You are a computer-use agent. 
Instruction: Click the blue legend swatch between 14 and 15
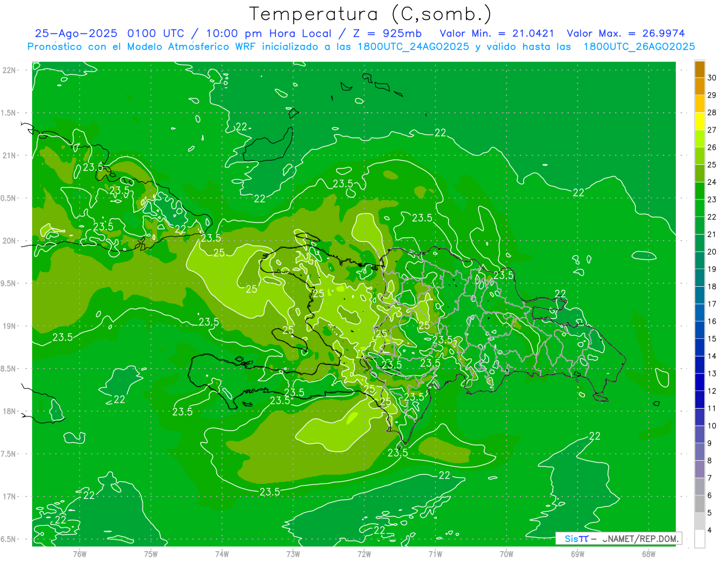click(699, 347)
